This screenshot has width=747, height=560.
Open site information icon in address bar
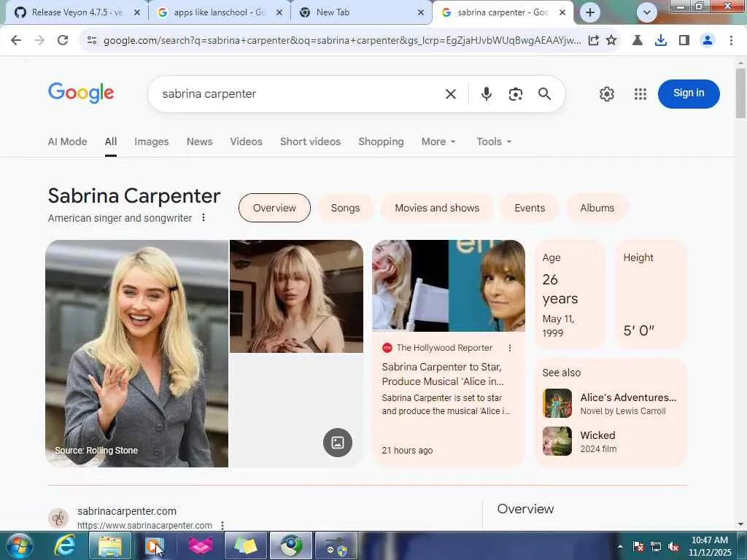[92, 41]
